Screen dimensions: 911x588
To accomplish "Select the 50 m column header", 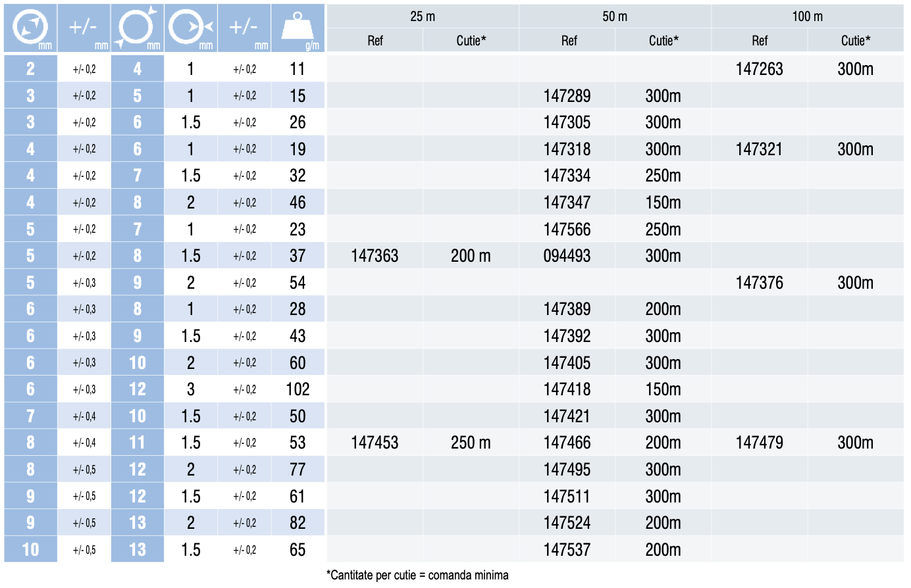I will point(615,16).
